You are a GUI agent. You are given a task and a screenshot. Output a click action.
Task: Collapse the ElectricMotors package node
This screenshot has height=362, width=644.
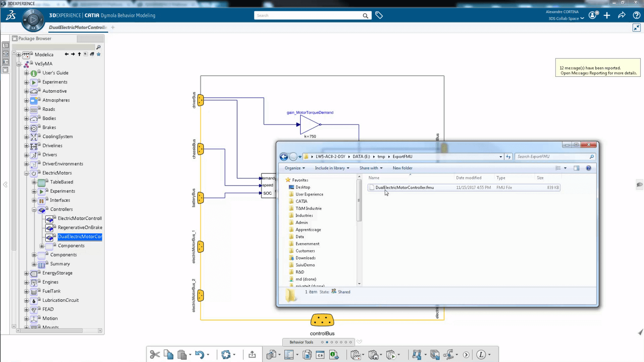click(26, 173)
